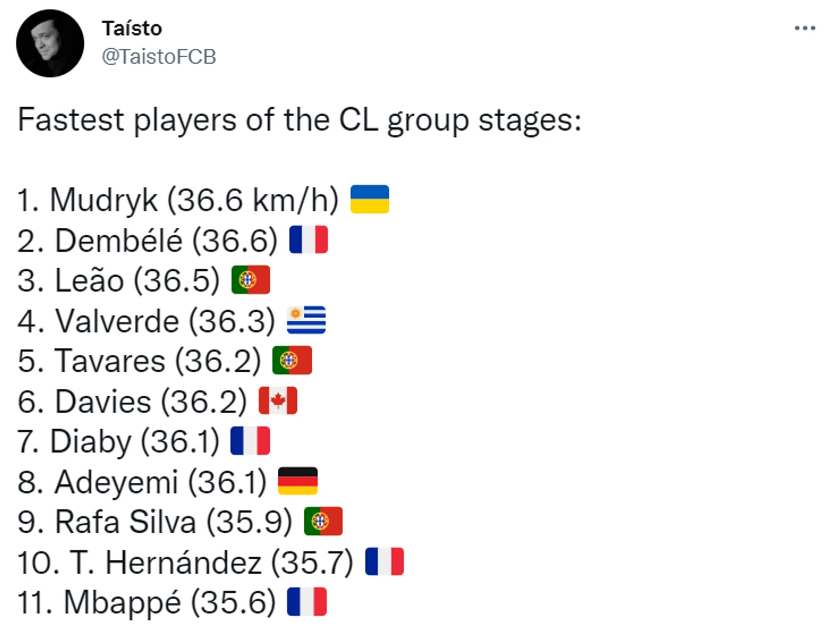Click the '1. Mudryk (36.6 km/h)' text line
Image resolution: width=840 pixels, height=638 pixels.
[x=178, y=200]
